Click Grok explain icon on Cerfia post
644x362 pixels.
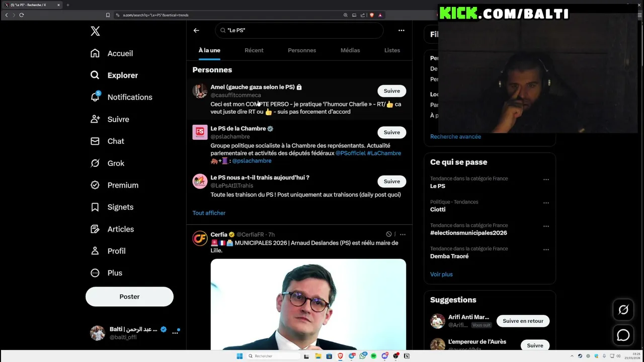(389, 234)
